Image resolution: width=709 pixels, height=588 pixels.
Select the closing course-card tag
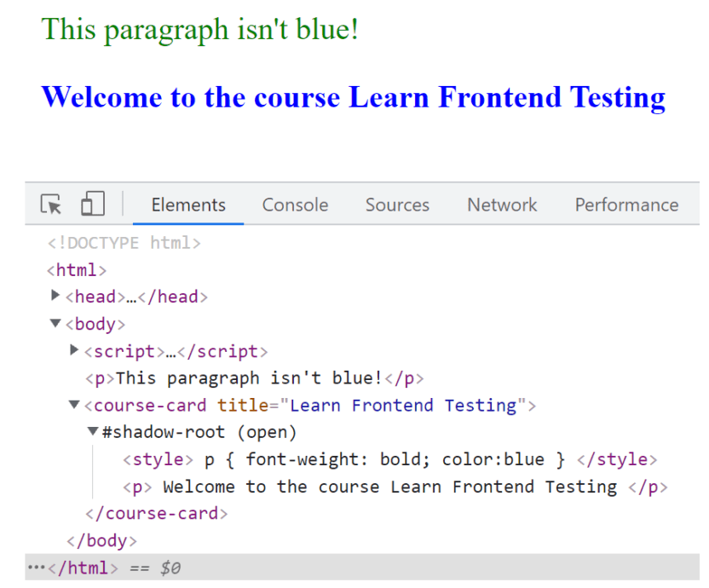tap(157, 513)
